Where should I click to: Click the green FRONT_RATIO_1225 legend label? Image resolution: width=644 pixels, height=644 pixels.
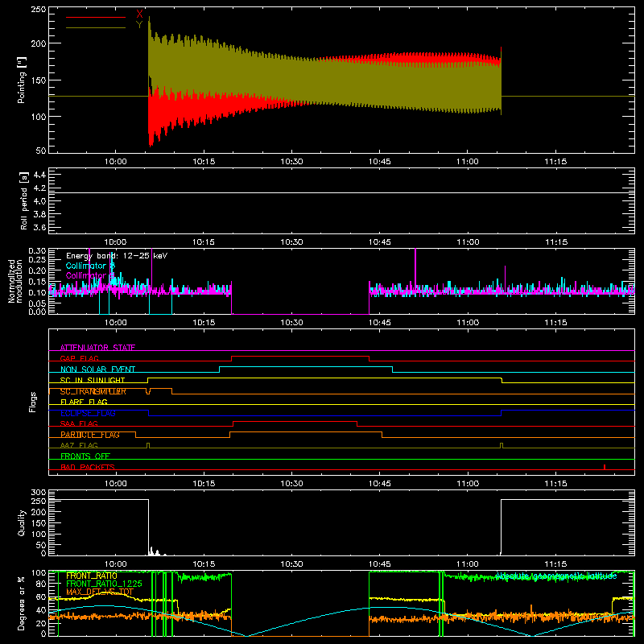pyautogui.click(x=105, y=584)
